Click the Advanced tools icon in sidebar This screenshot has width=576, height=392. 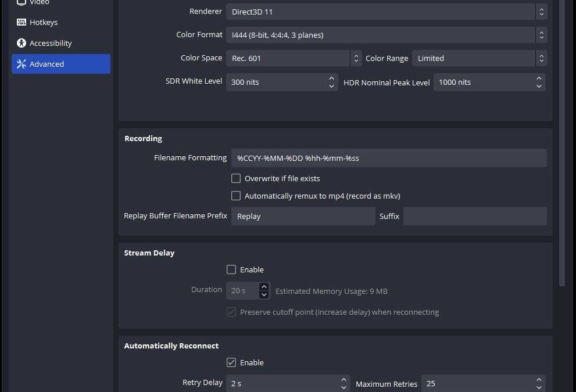point(22,64)
